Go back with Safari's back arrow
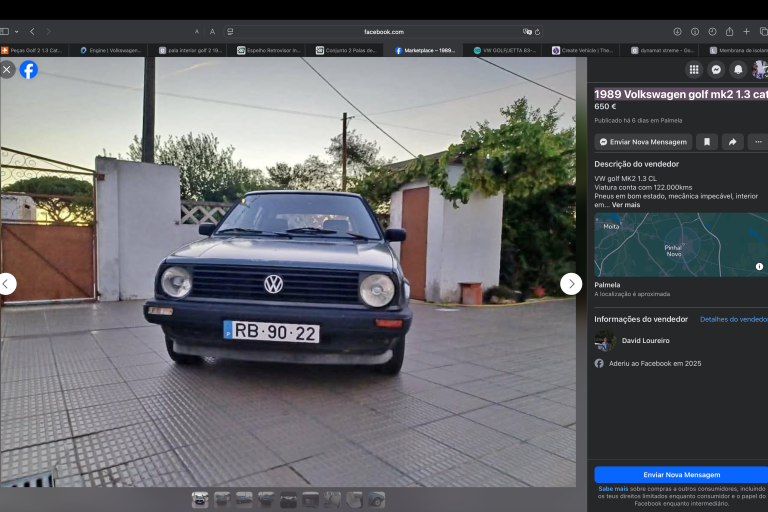768x512 pixels. point(32,31)
